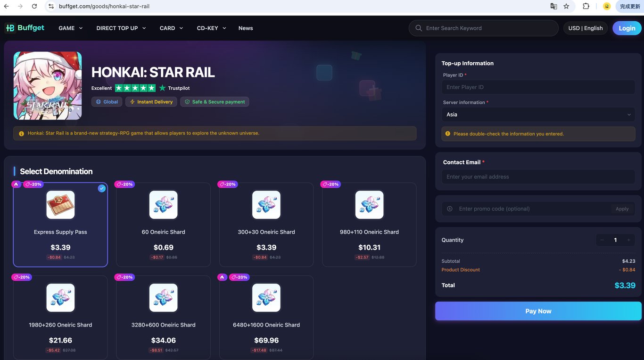Apply the promo code
644x360 pixels.
tap(622, 209)
